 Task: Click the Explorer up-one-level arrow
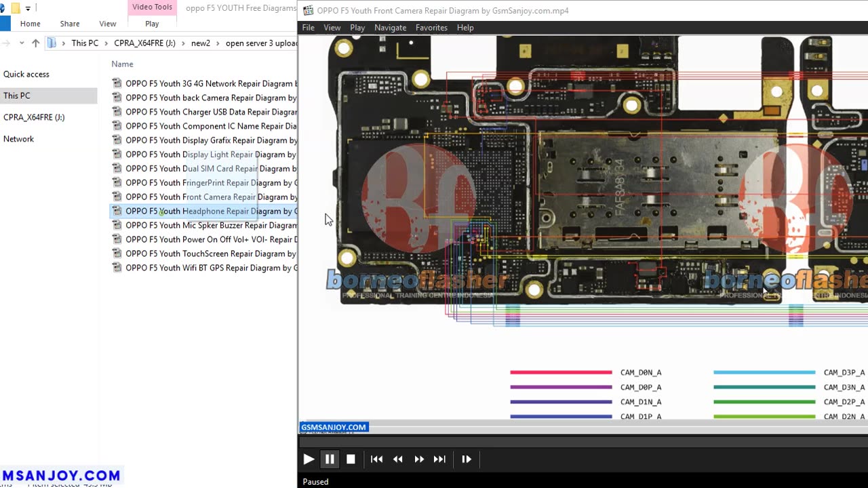36,43
